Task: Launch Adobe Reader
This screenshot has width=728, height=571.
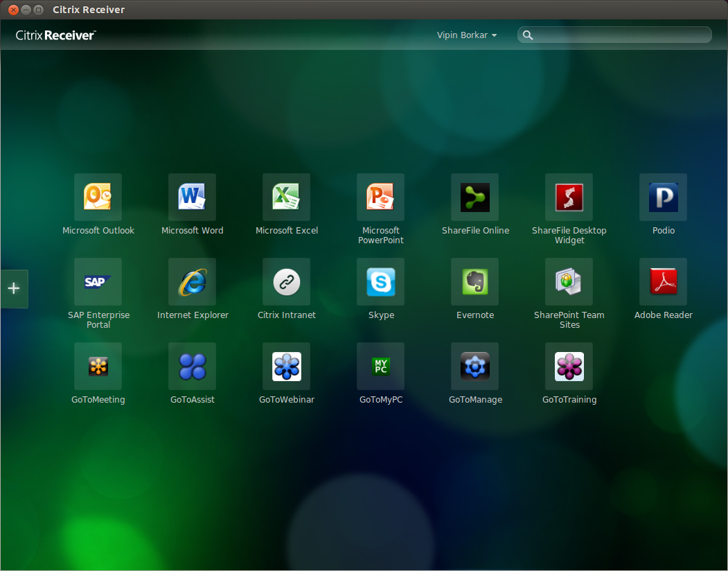Action: 663,282
